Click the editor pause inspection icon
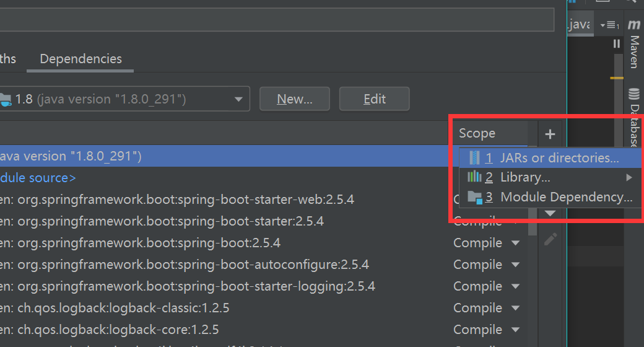Viewport: 644px width, 347px height. (617, 43)
